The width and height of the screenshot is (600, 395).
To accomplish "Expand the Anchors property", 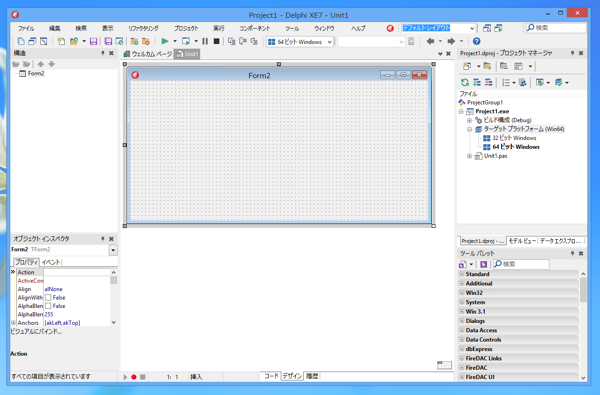I will pyautogui.click(x=14, y=323).
